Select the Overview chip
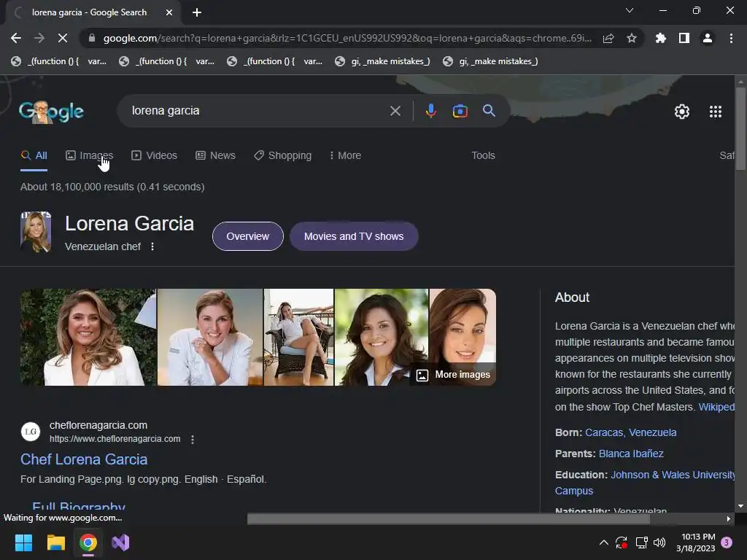This screenshot has height=560, width=747. (x=248, y=236)
